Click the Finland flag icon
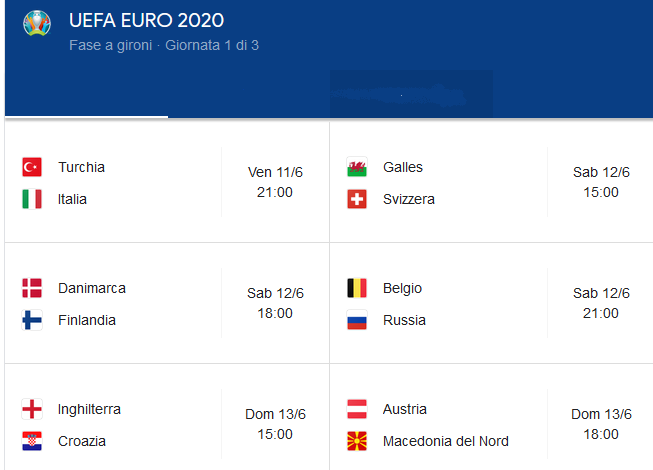Image resolution: width=653 pixels, height=470 pixels. (x=32, y=320)
